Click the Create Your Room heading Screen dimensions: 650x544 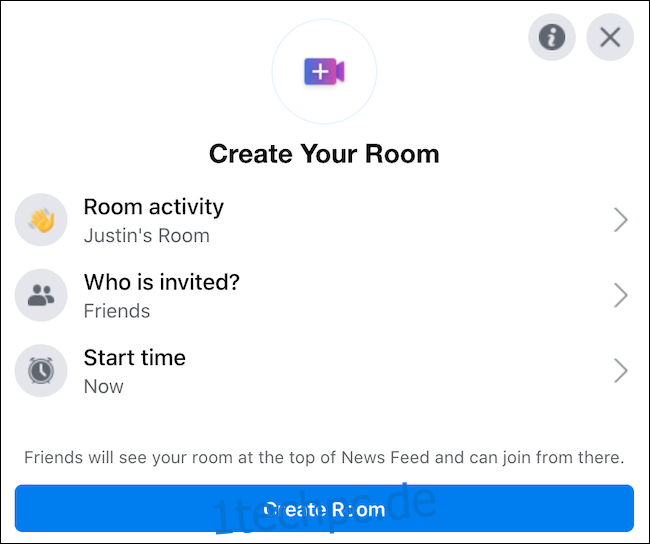click(324, 154)
